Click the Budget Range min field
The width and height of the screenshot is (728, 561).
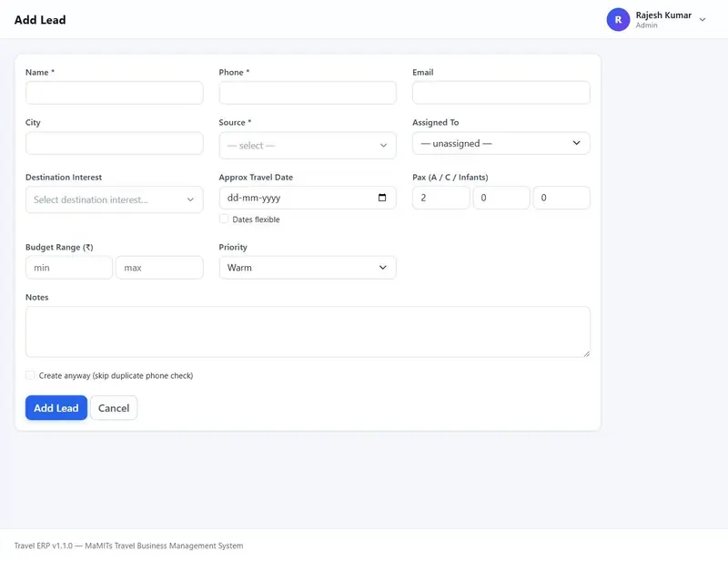(69, 268)
